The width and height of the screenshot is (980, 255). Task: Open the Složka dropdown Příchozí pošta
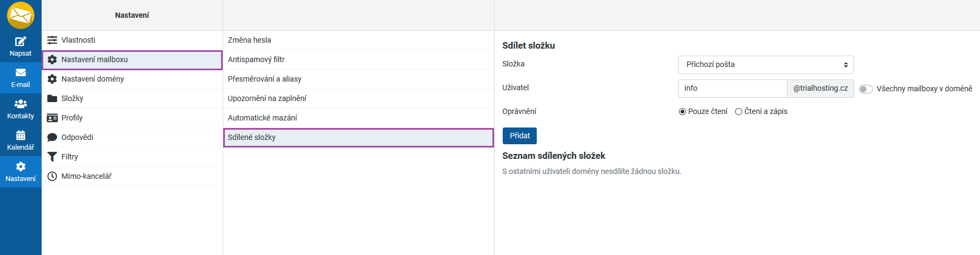tap(765, 65)
